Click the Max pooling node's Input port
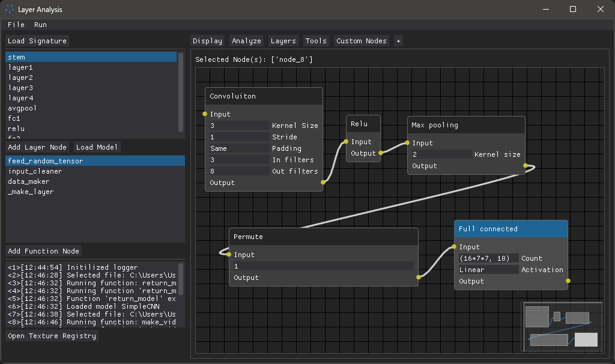 point(406,143)
